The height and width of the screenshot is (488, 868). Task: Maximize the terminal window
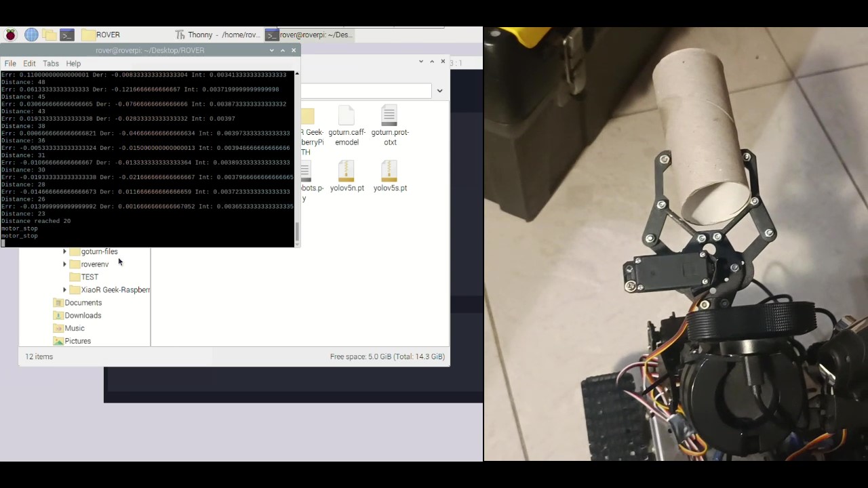[283, 50]
